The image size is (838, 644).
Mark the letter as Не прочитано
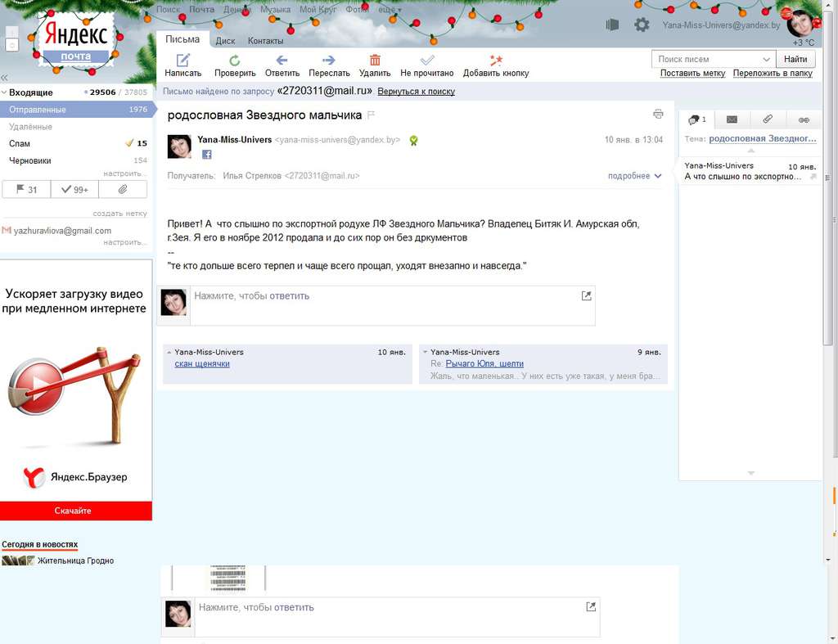[x=426, y=65]
